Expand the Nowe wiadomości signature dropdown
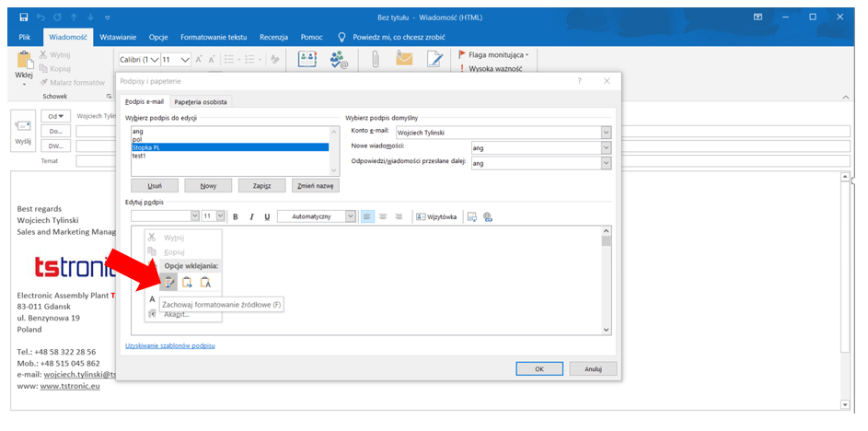Viewport: 868px width, 431px height. pyautogui.click(x=606, y=147)
